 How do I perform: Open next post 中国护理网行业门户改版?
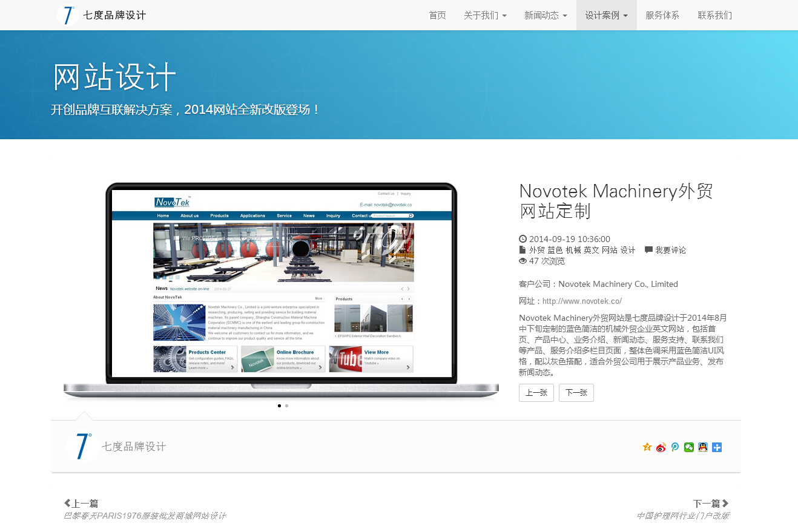point(683,516)
